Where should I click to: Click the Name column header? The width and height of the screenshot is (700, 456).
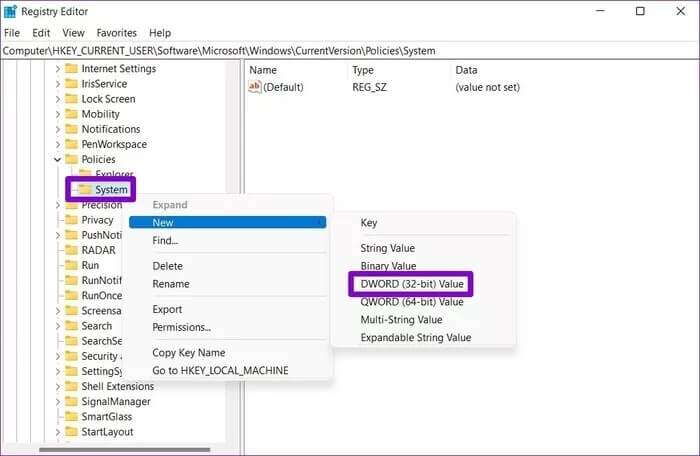click(263, 70)
